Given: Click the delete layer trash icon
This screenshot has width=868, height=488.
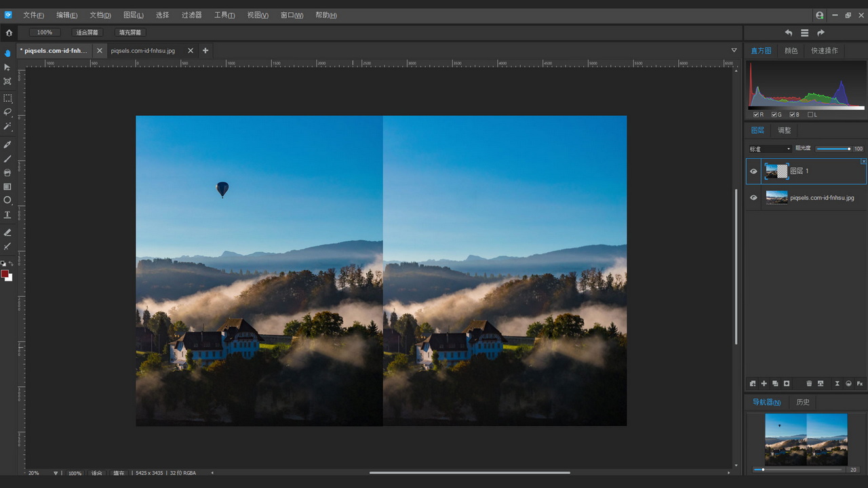Looking at the screenshot, I should point(809,384).
